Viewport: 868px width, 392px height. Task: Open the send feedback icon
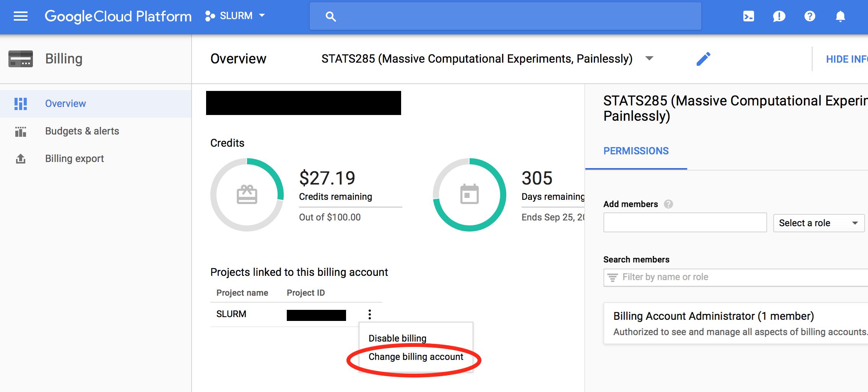tap(779, 16)
